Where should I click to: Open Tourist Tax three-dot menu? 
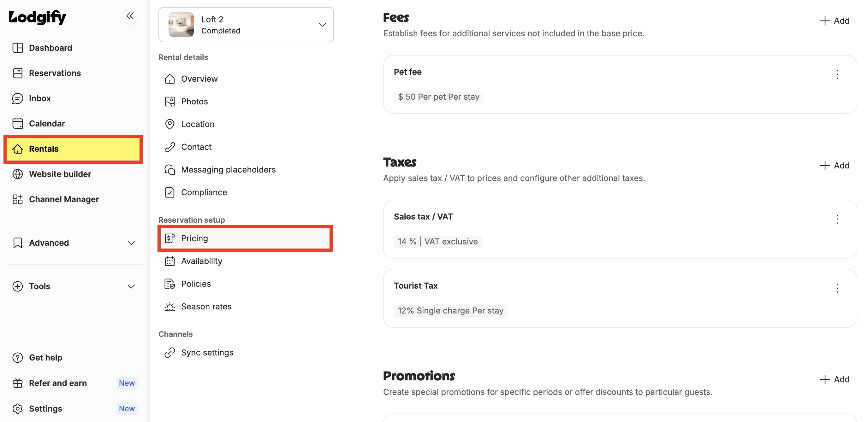pyautogui.click(x=837, y=288)
